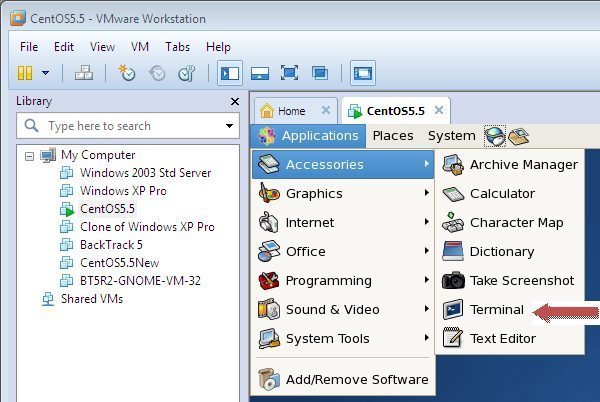Click the Text Editor notepad icon
Screen dimensions: 600x402
(453, 338)
